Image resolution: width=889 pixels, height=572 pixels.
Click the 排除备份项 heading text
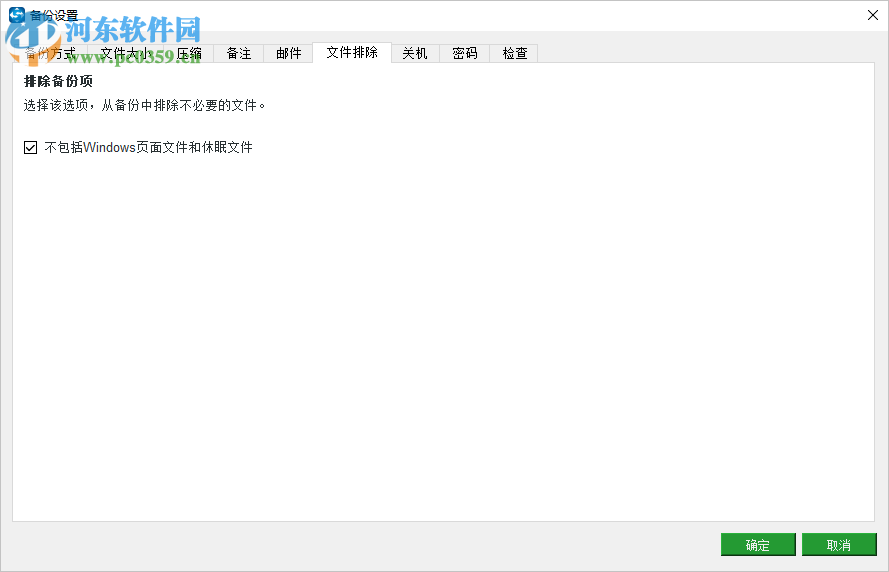tap(58, 81)
